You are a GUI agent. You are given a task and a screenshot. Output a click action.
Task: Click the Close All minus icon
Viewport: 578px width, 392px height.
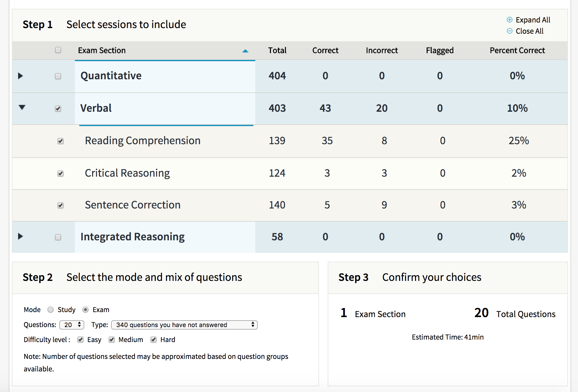tap(509, 31)
